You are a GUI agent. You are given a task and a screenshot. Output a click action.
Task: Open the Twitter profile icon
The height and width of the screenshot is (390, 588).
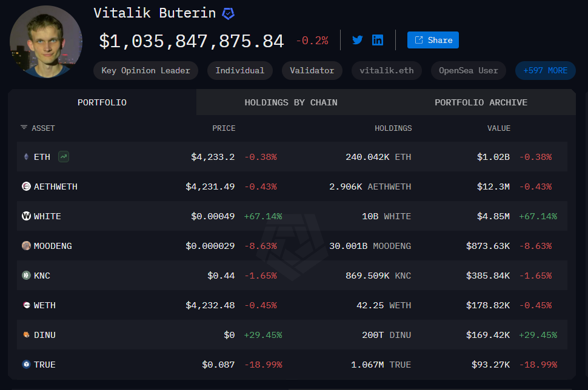click(358, 40)
